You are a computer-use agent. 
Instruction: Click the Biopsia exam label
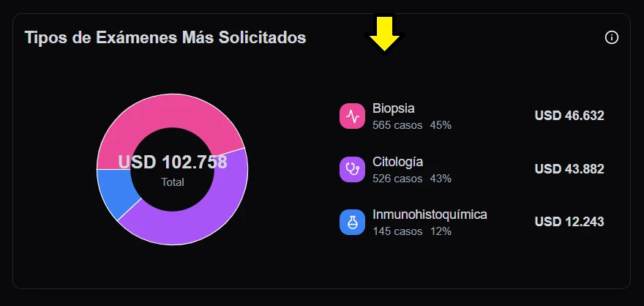(x=394, y=108)
